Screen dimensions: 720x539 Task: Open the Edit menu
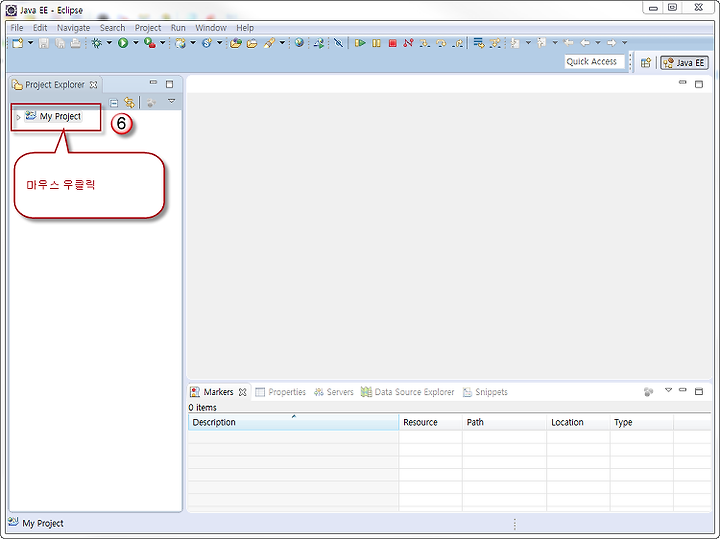(x=40, y=28)
